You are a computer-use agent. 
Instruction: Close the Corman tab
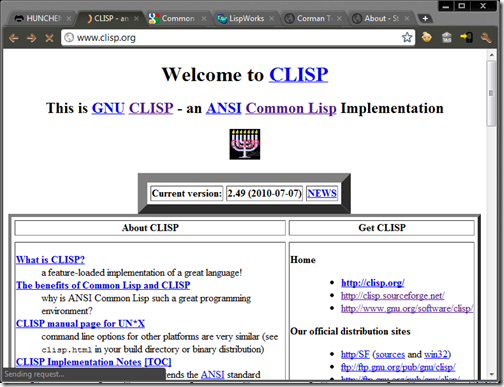[339, 18]
